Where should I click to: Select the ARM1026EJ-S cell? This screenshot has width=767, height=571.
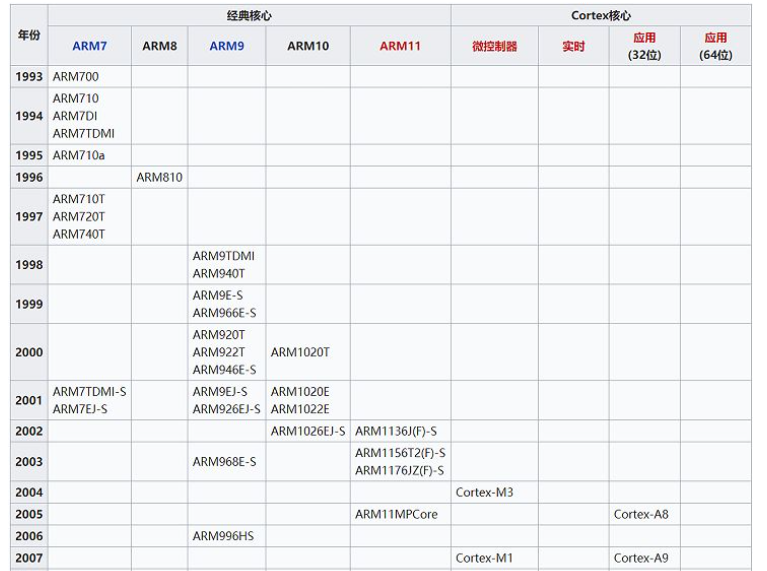(308, 432)
